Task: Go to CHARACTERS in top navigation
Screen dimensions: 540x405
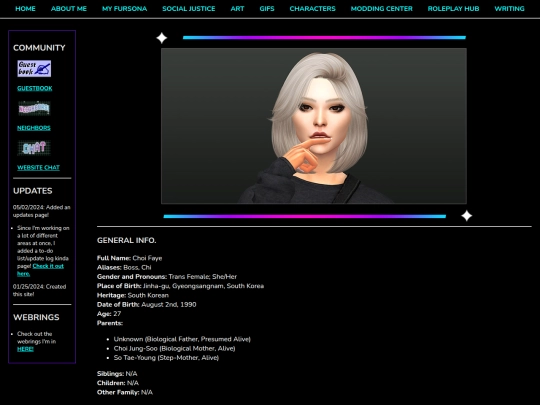Action: (x=312, y=9)
